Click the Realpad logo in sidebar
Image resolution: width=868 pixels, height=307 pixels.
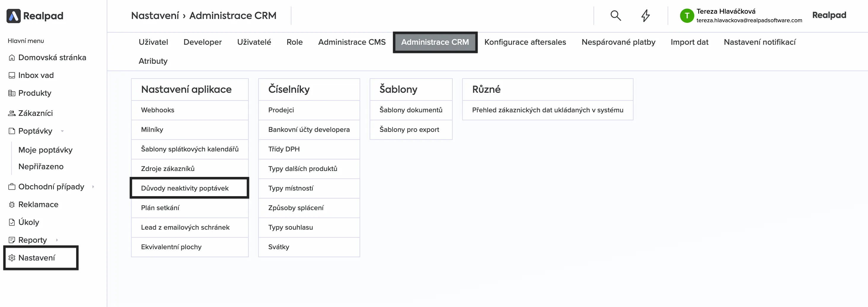[x=35, y=16]
